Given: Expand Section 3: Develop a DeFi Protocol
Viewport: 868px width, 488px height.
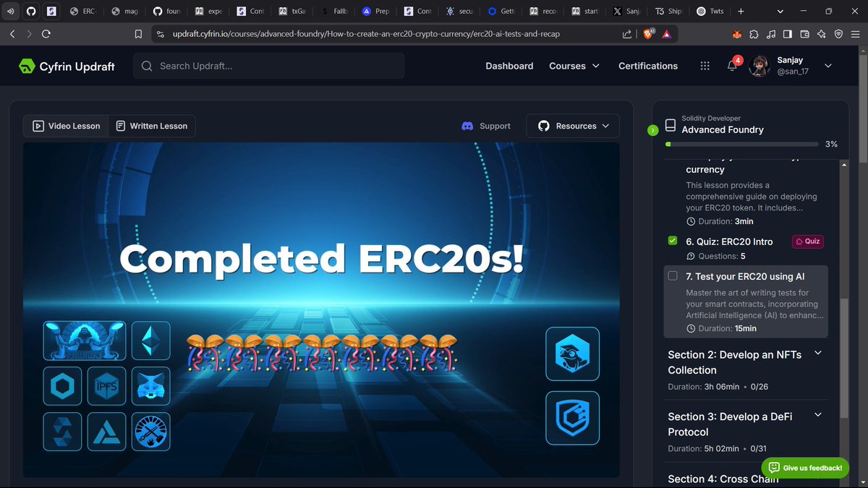Looking at the screenshot, I should point(818,416).
